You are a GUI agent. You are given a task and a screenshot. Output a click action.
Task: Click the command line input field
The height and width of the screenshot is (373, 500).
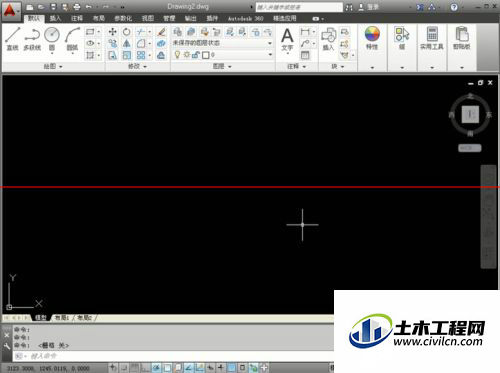173,356
